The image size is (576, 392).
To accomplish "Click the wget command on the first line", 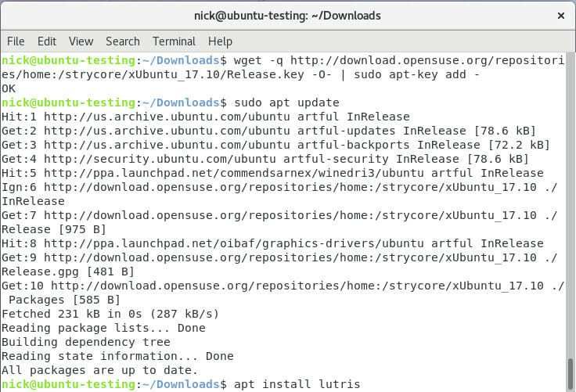I will 399,60.
